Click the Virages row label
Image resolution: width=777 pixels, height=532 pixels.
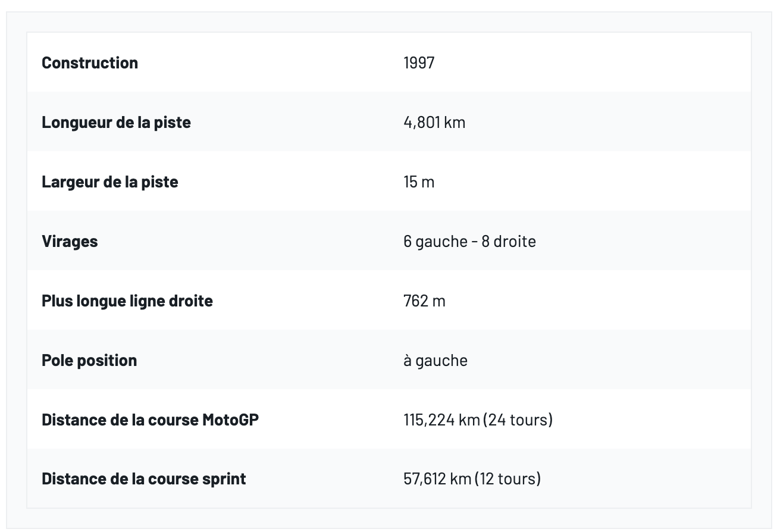point(70,241)
